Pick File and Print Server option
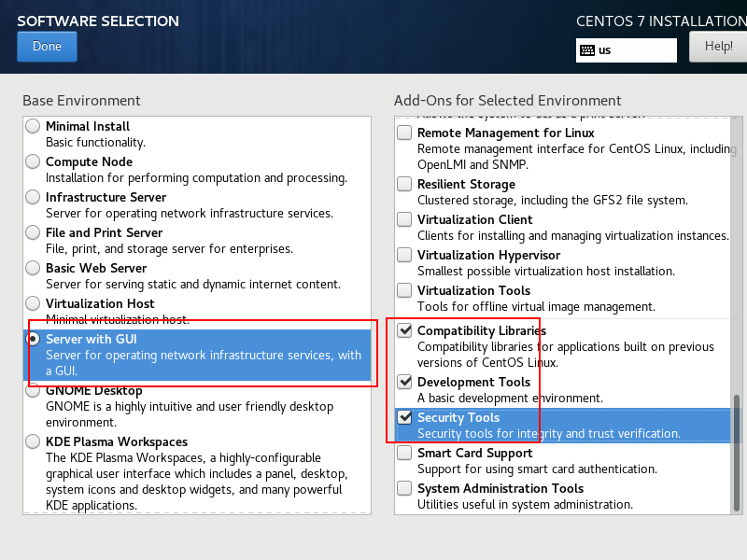The width and height of the screenshot is (747, 560). click(x=34, y=232)
